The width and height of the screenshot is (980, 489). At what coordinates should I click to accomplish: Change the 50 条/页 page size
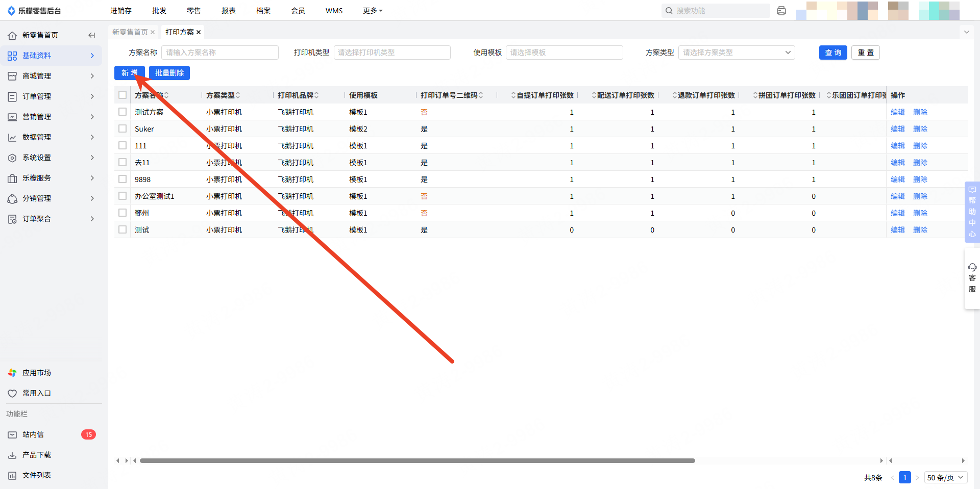[x=946, y=478]
